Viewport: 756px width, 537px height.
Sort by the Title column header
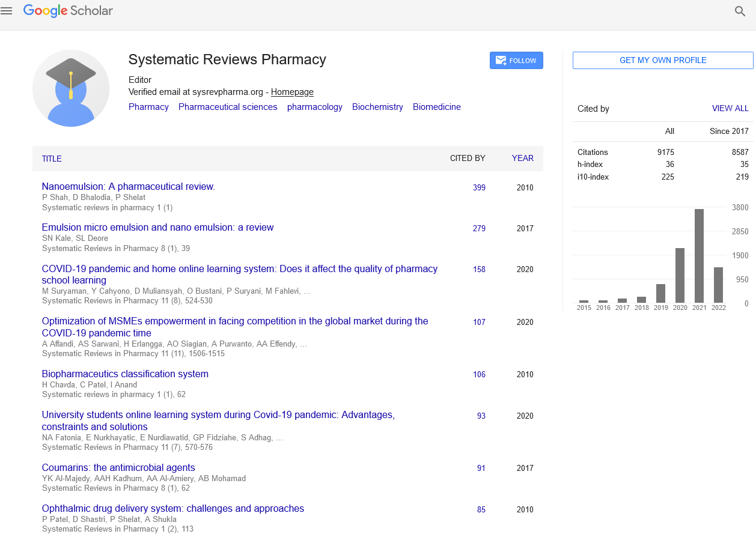[x=52, y=159]
